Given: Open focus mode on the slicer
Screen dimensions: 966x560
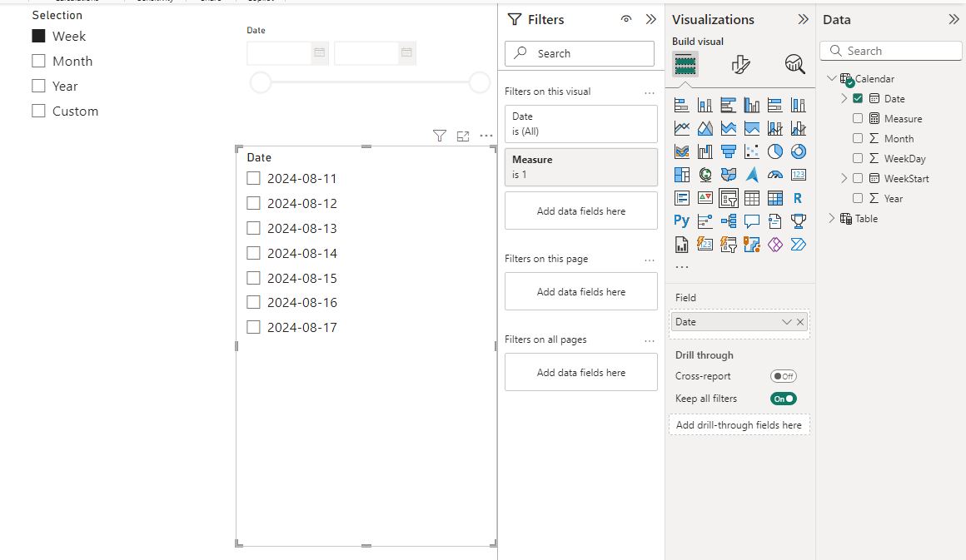Looking at the screenshot, I should click(x=463, y=136).
